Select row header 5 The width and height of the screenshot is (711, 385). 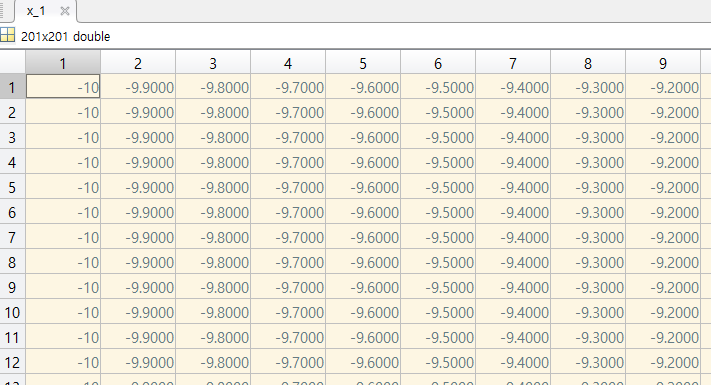[x=13, y=186]
